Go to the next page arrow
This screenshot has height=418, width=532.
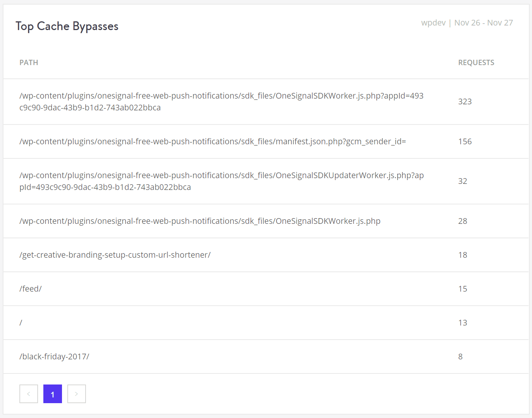[x=76, y=394]
